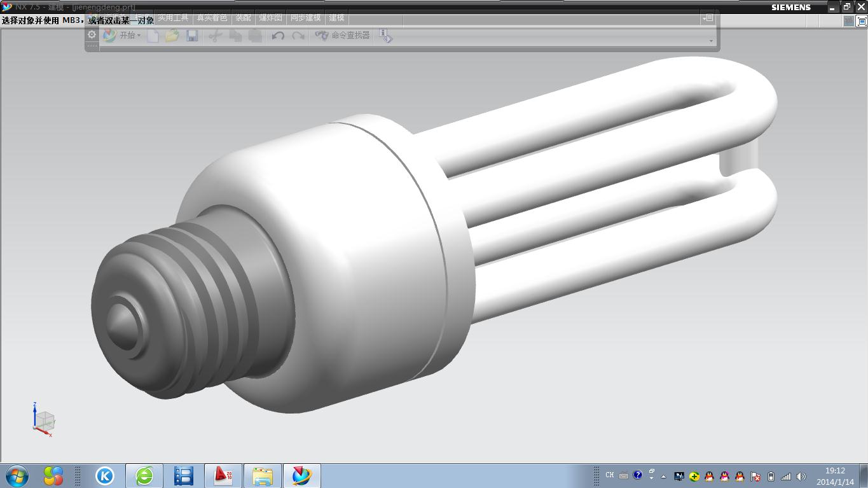Toggle the system volume speaker icon
Screen dimensions: 868x488
[801, 476]
